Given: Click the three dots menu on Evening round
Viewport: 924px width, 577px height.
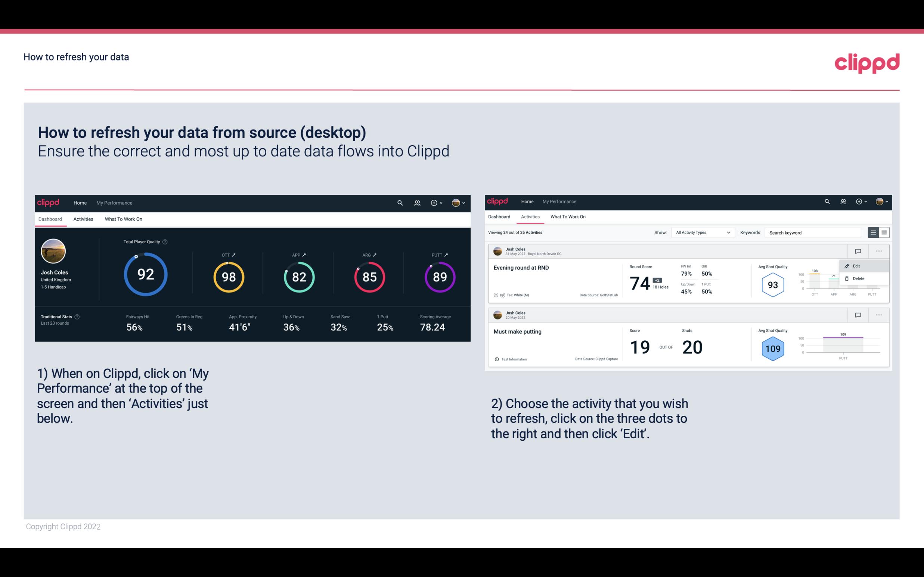Looking at the screenshot, I should coord(878,250).
